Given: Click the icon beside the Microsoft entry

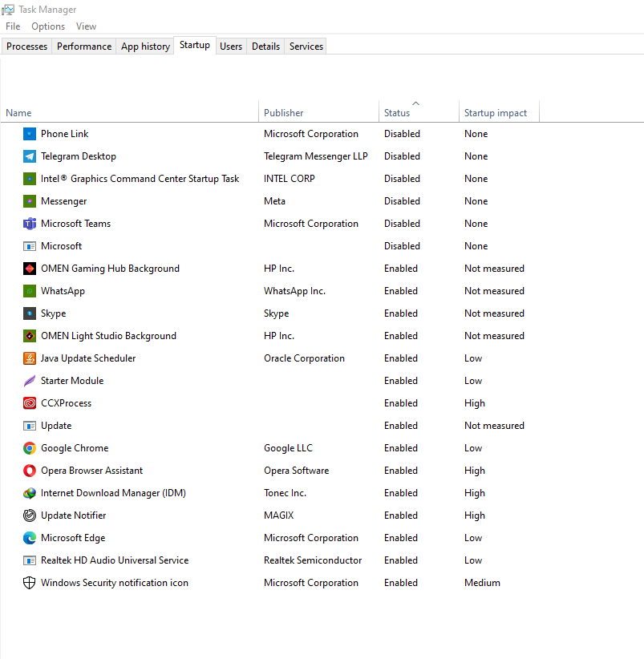Looking at the screenshot, I should [30, 246].
